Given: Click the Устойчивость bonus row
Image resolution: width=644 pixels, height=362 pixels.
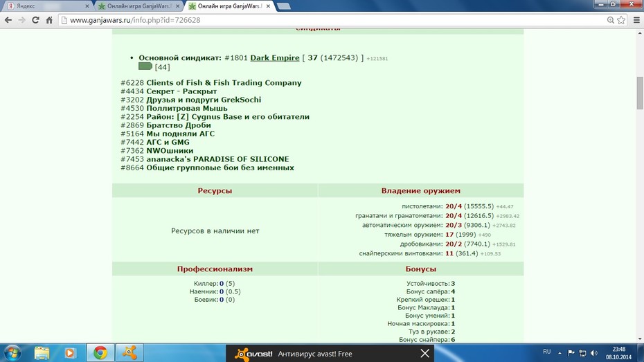Looking at the screenshot, I should (431, 284).
